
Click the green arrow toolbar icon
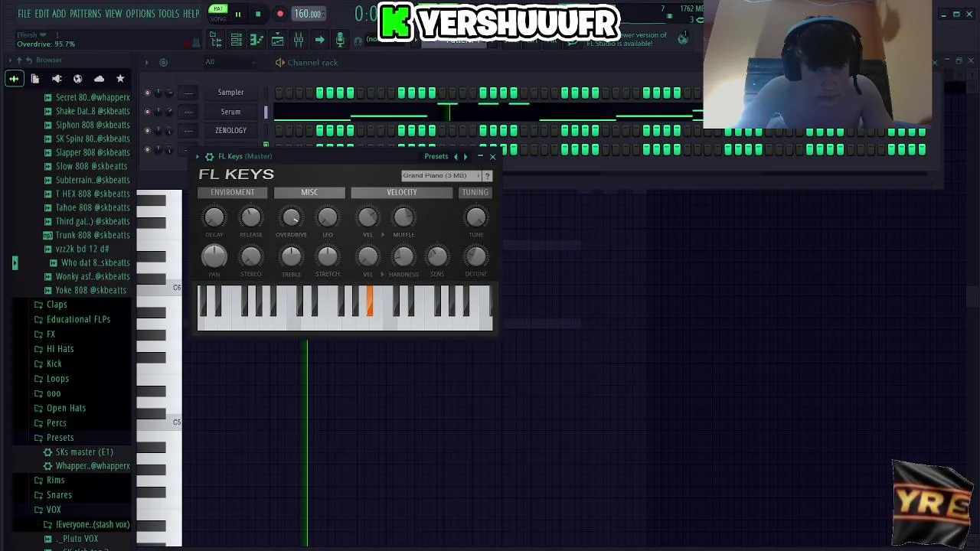point(319,40)
